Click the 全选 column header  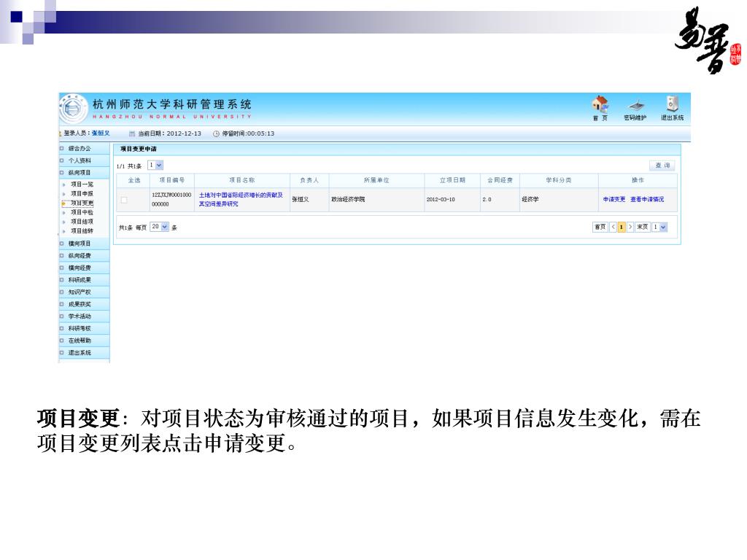pos(134,181)
